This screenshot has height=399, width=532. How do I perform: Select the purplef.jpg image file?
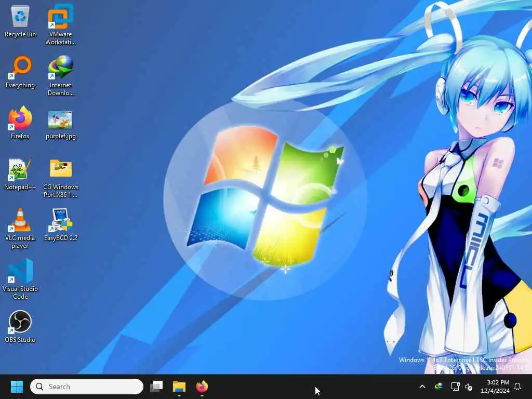(x=60, y=124)
